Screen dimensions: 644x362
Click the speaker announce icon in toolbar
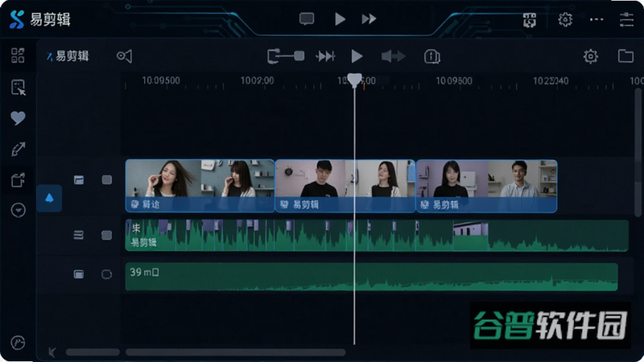tap(124, 56)
